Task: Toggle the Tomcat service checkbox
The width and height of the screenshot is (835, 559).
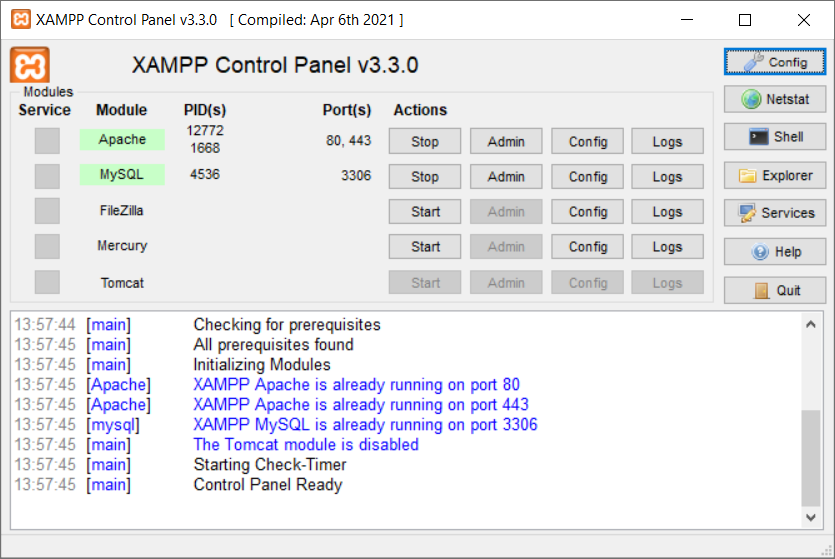Action: (x=47, y=282)
